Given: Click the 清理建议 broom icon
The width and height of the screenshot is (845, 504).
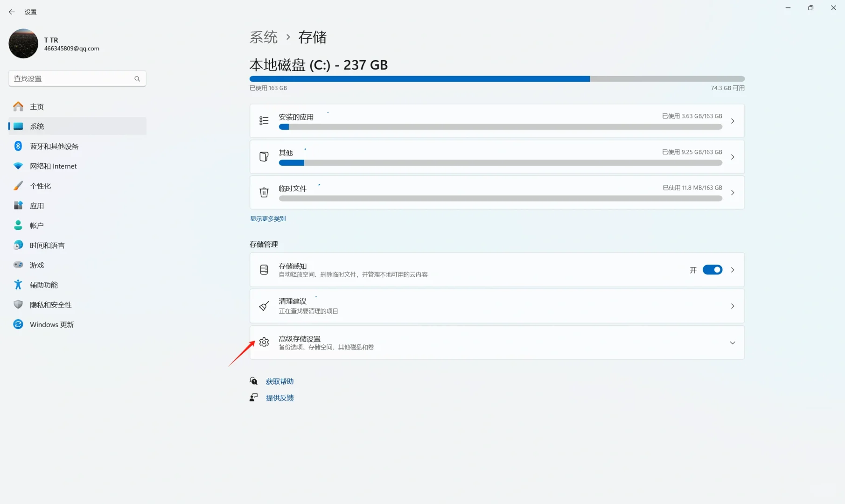Looking at the screenshot, I should click(x=264, y=306).
